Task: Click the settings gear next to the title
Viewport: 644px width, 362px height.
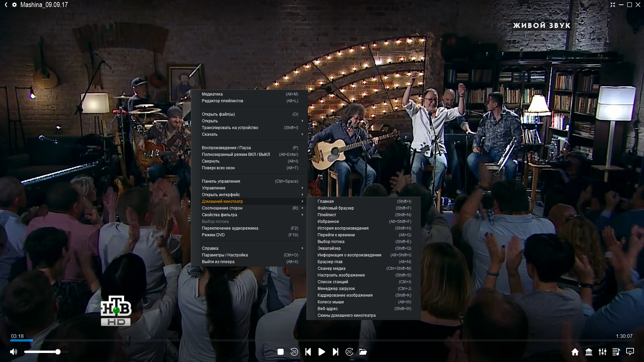Action: (x=14, y=5)
